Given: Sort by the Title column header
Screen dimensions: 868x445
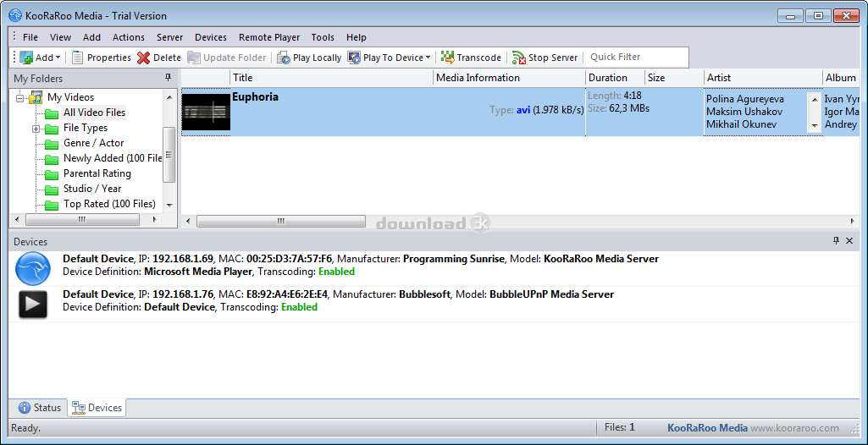Looking at the screenshot, I should 332,78.
